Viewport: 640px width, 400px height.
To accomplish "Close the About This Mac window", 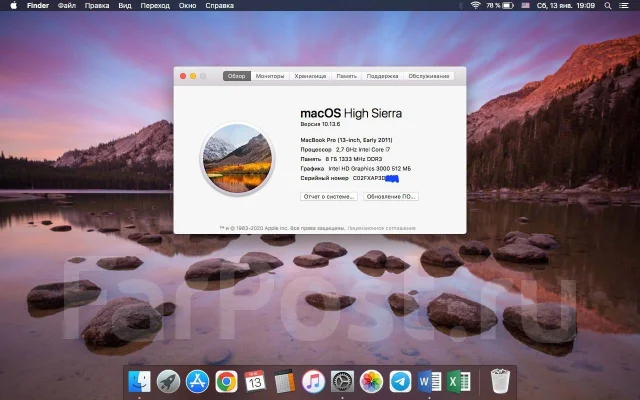I will pyautogui.click(x=183, y=76).
